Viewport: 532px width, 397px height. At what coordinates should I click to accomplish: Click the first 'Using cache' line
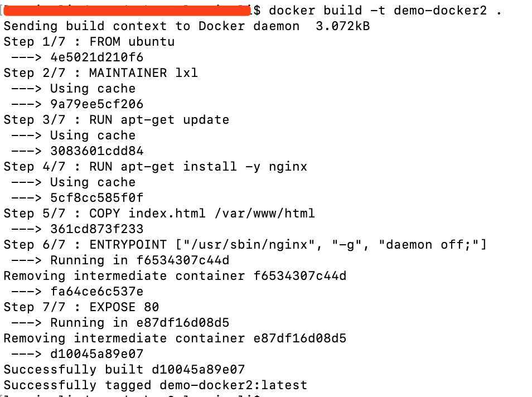tap(93, 89)
